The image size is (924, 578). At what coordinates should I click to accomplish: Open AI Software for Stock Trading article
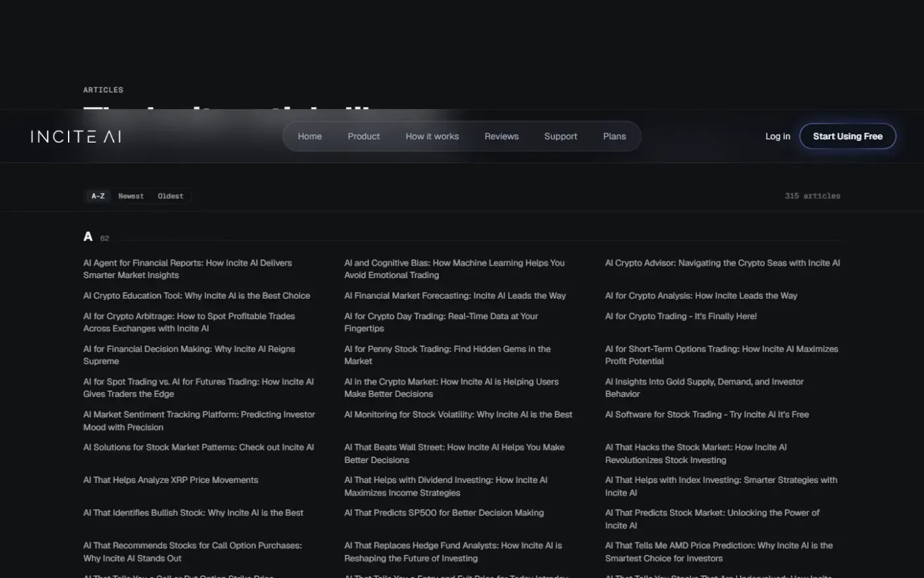coord(707,414)
